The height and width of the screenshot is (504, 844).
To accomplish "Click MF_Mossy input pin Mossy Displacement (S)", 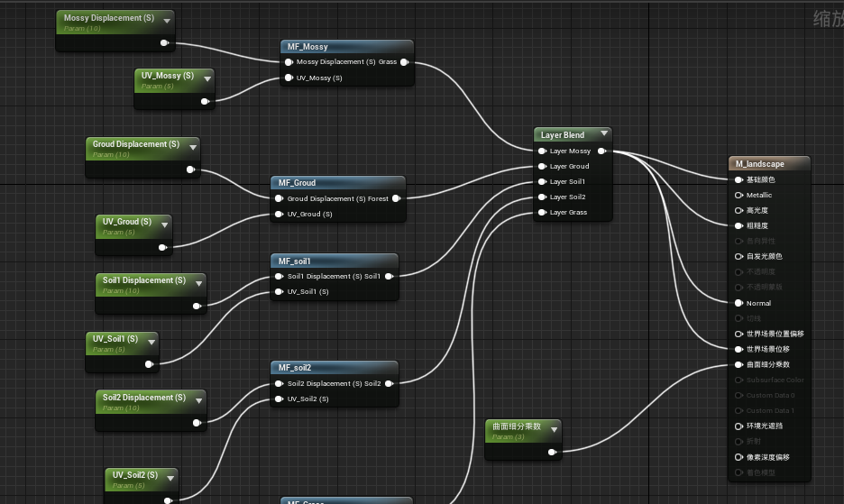I will pos(289,62).
